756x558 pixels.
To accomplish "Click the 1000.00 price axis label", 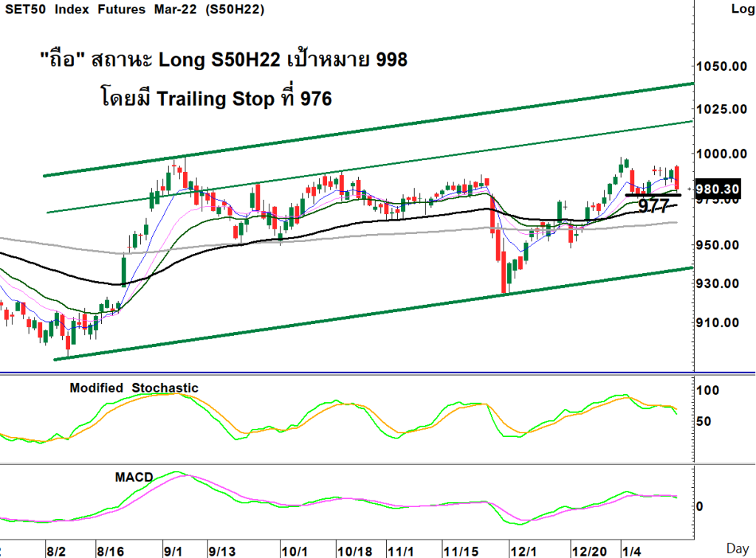I will [721, 154].
